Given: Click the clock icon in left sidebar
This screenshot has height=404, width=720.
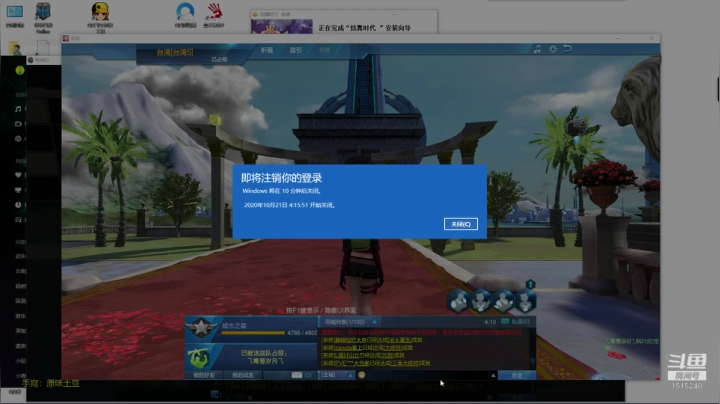Looking at the screenshot, I should (18, 205).
